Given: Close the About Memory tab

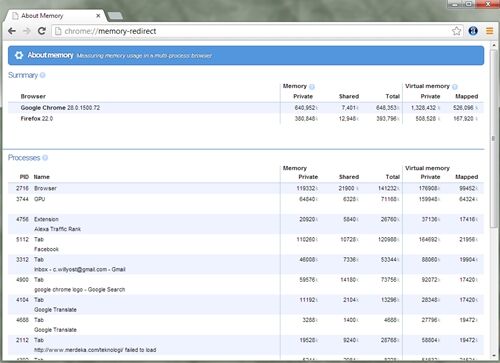Looking at the screenshot, I should [98, 16].
